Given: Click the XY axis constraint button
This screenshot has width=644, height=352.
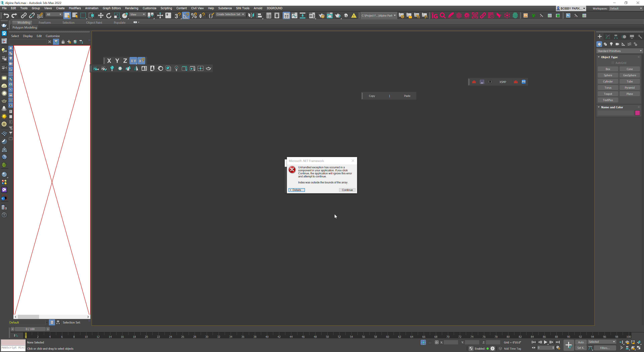Looking at the screenshot, I should pyautogui.click(x=133, y=61).
